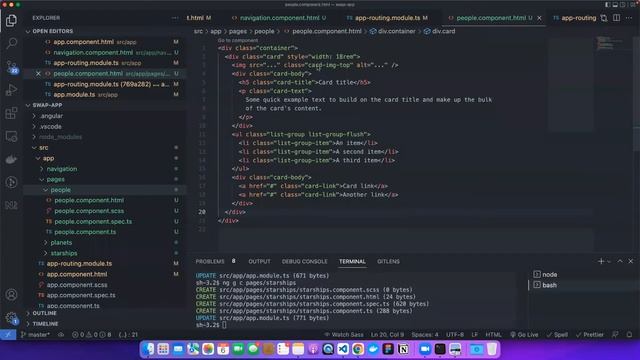Expand the node_modules folder
The image size is (640, 360).
[60, 137]
